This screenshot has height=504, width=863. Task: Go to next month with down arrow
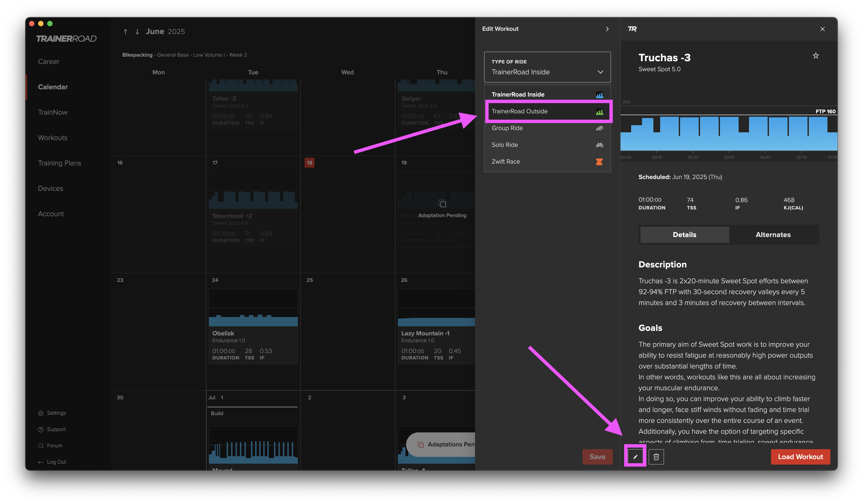coord(137,31)
